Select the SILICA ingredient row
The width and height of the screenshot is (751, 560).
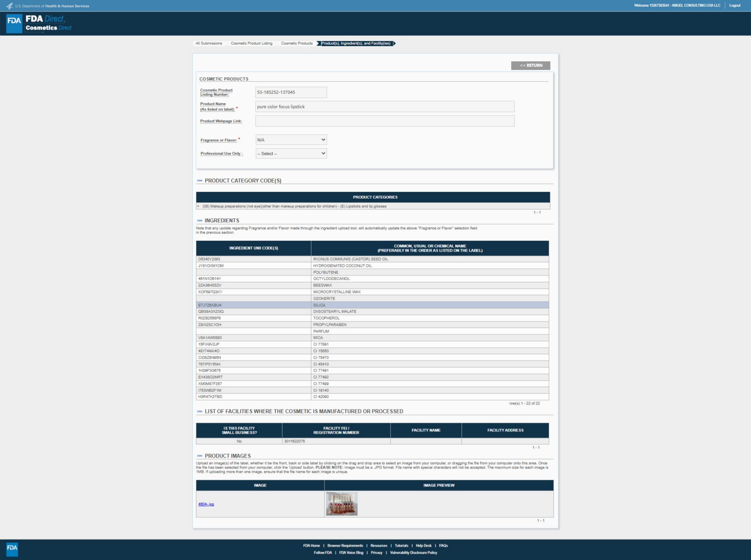(x=372, y=305)
